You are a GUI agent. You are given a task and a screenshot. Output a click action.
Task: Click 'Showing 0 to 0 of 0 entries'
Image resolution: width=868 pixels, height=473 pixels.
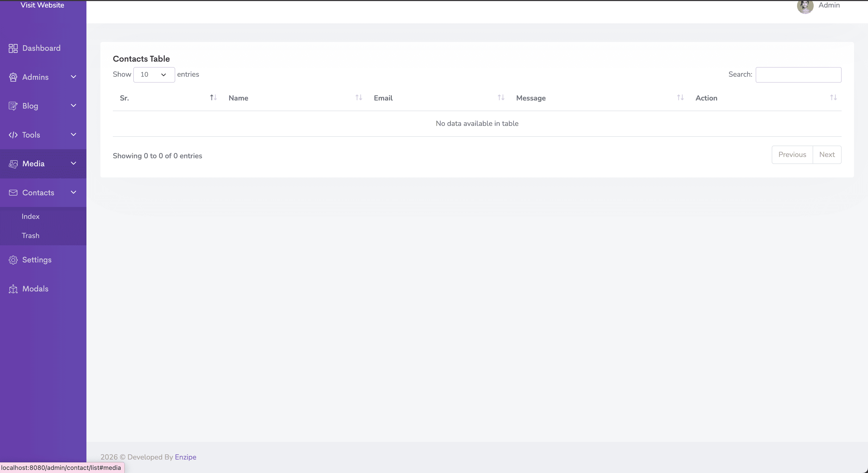[157, 156]
